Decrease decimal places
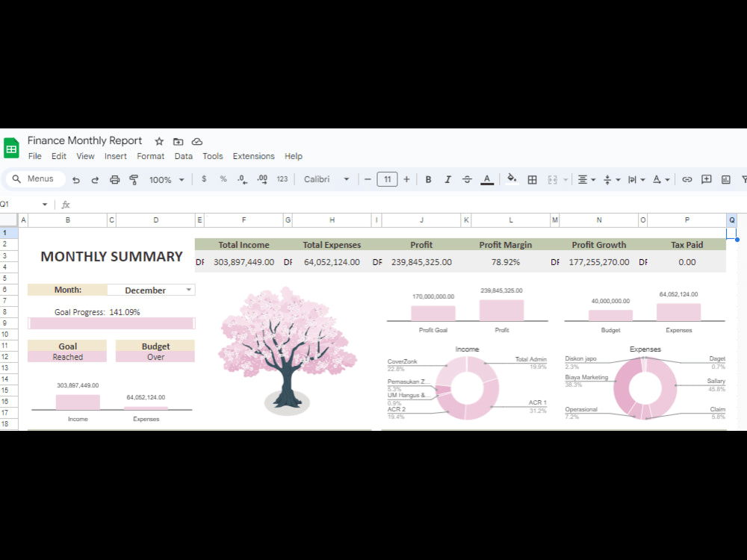This screenshot has width=747, height=560. pos(242,179)
